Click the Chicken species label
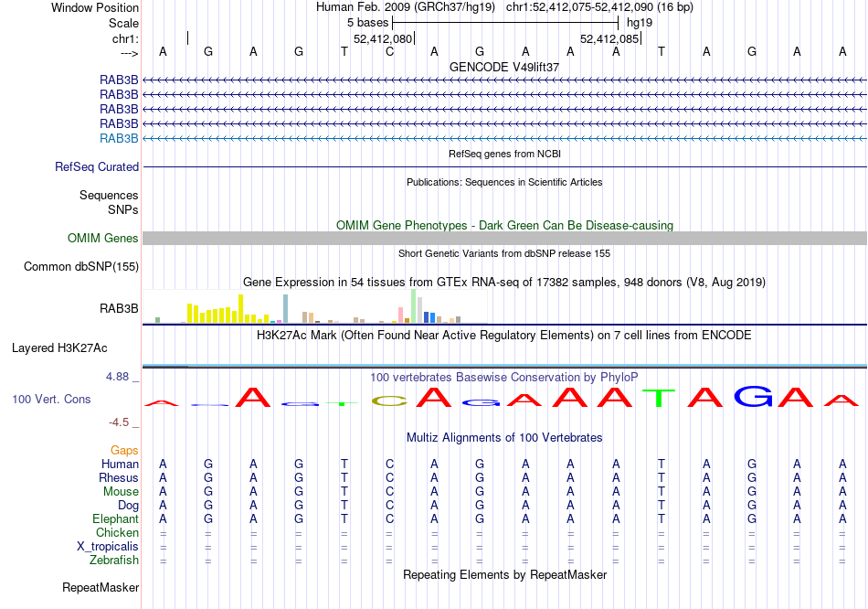This screenshot has width=868, height=609. tap(117, 533)
